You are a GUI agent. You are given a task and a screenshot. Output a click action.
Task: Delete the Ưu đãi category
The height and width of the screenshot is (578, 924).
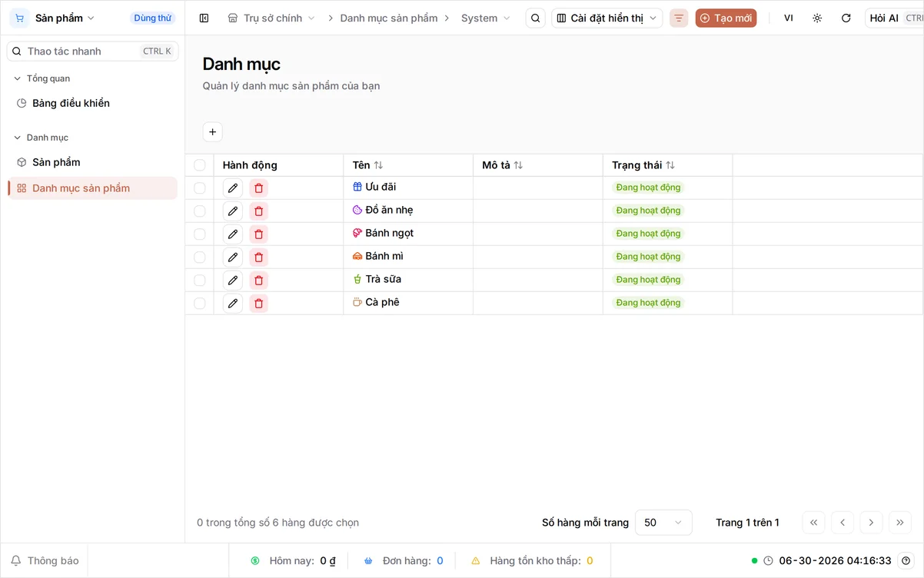pos(258,188)
